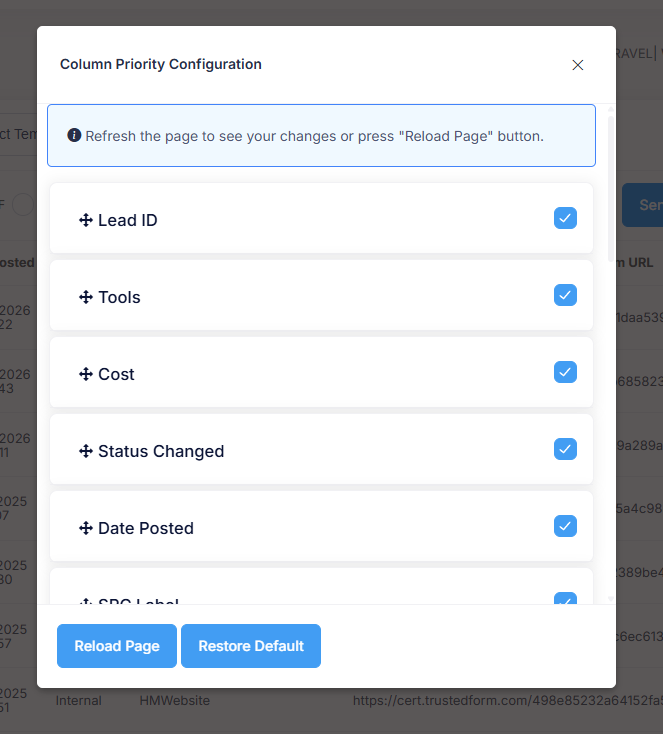
Task: Click the Restore Default button
Action: click(251, 646)
